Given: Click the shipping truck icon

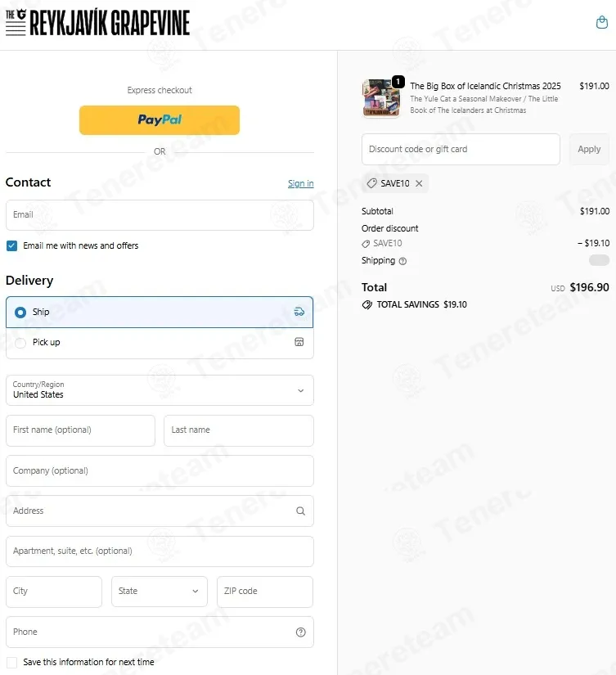Looking at the screenshot, I should coord(299,312).
